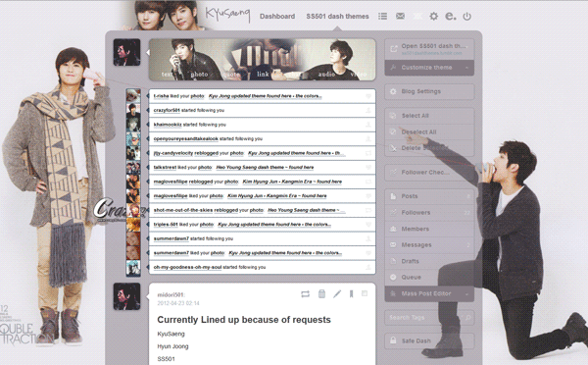The image size is (588, 365).
Task: Open the SS501 dash themes blog menu
Action: pyautogui.click(x=337, y=16)
